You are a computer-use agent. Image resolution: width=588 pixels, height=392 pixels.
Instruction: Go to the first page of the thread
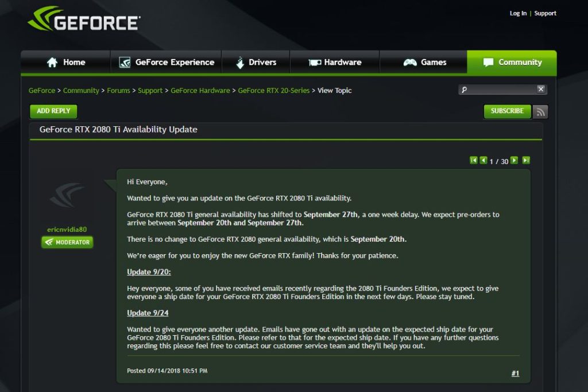point(474,161)
